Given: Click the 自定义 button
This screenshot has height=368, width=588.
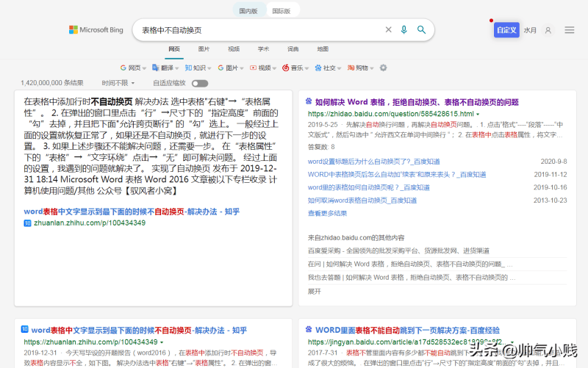Looking at the screenshot, I should point(506,30).
